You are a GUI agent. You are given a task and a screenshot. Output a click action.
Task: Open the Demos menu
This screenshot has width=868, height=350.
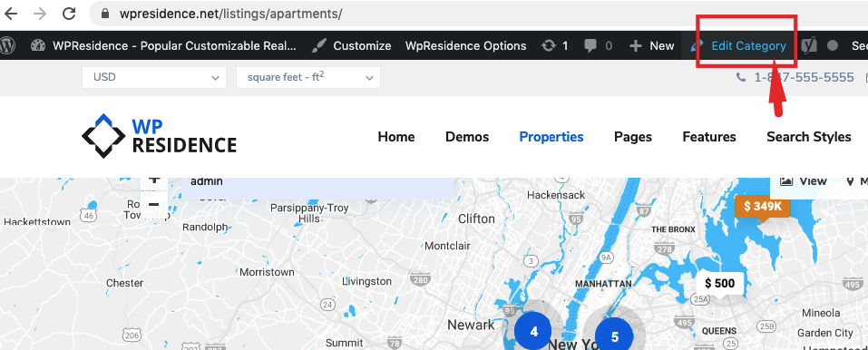point(467,137)
